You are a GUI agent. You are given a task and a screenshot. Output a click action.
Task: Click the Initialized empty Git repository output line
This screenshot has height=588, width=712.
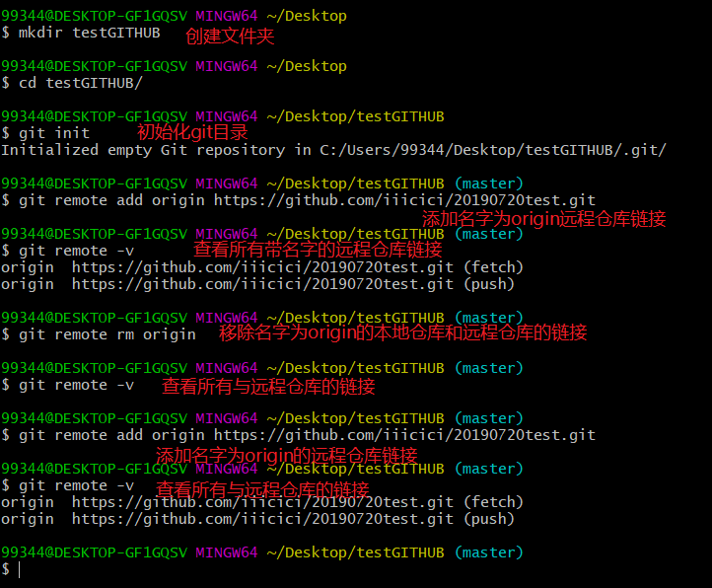pos(333,150)
